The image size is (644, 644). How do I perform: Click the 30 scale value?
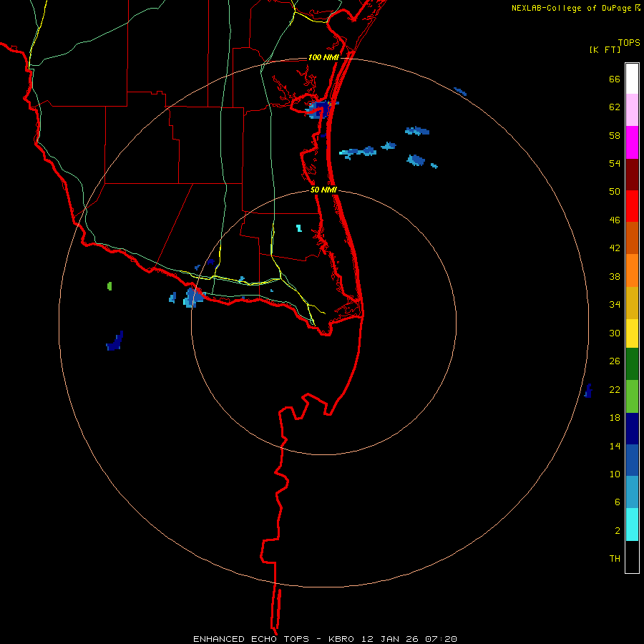615,333
